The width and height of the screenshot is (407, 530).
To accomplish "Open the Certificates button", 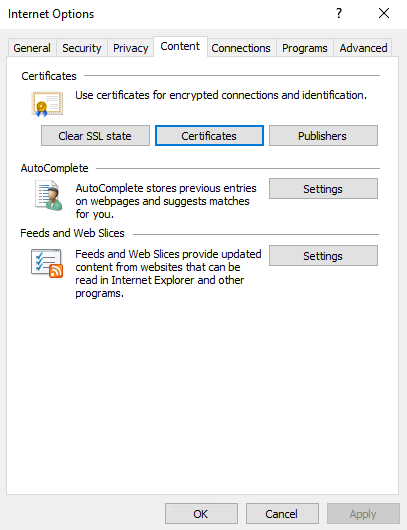I will [x=209, y=136].
